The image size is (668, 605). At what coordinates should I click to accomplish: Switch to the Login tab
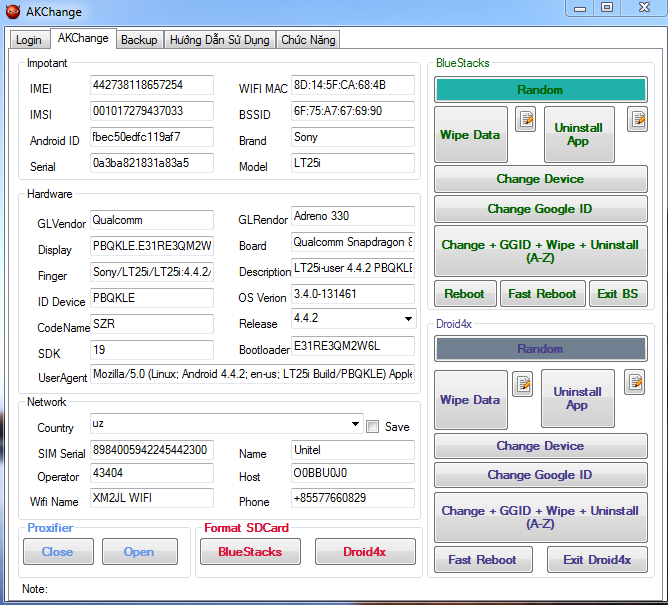[29, 40]
